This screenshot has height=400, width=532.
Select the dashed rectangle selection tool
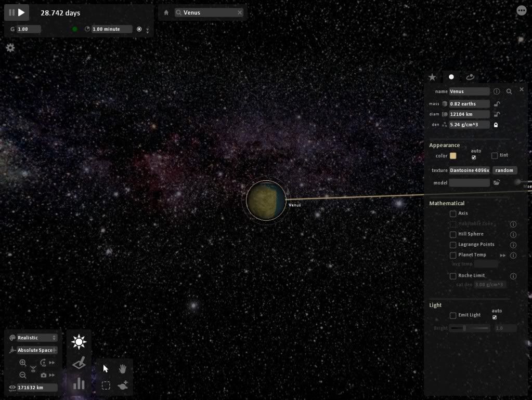tap(106, 385)
